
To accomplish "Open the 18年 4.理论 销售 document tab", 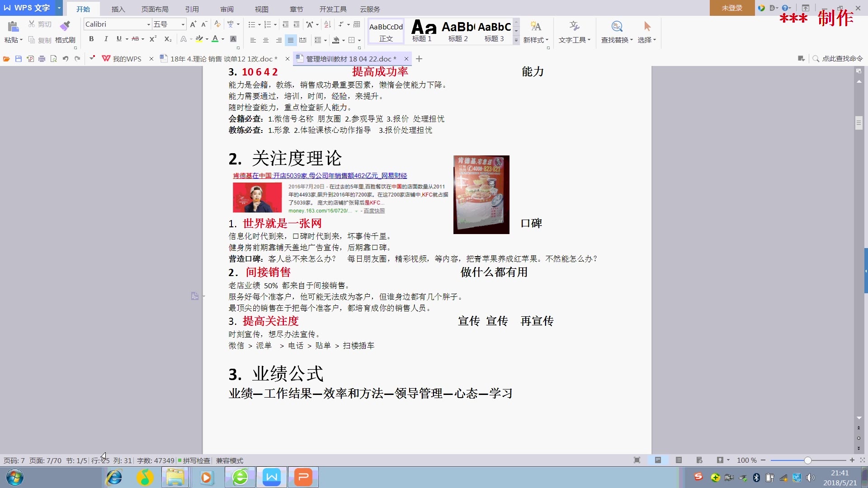I will point(223,59).
